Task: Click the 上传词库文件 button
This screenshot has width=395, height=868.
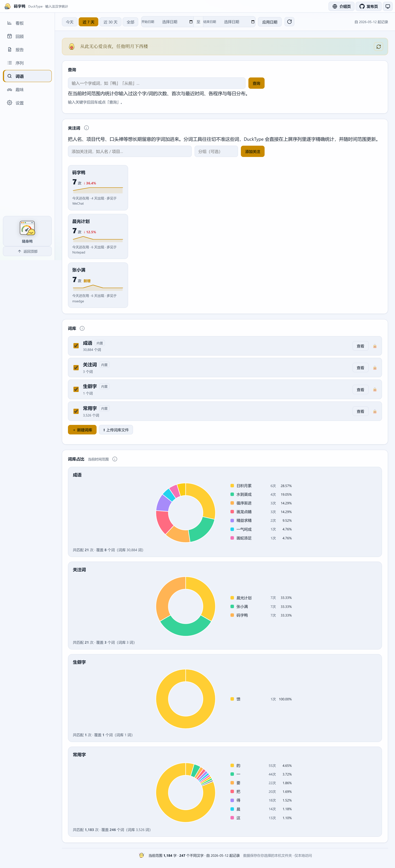Action: 116,430
